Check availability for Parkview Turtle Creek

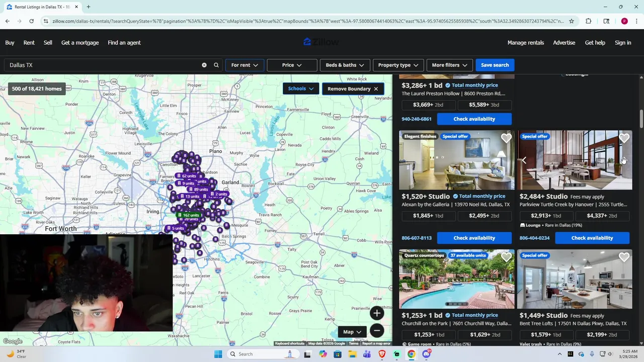pos(592,238)
